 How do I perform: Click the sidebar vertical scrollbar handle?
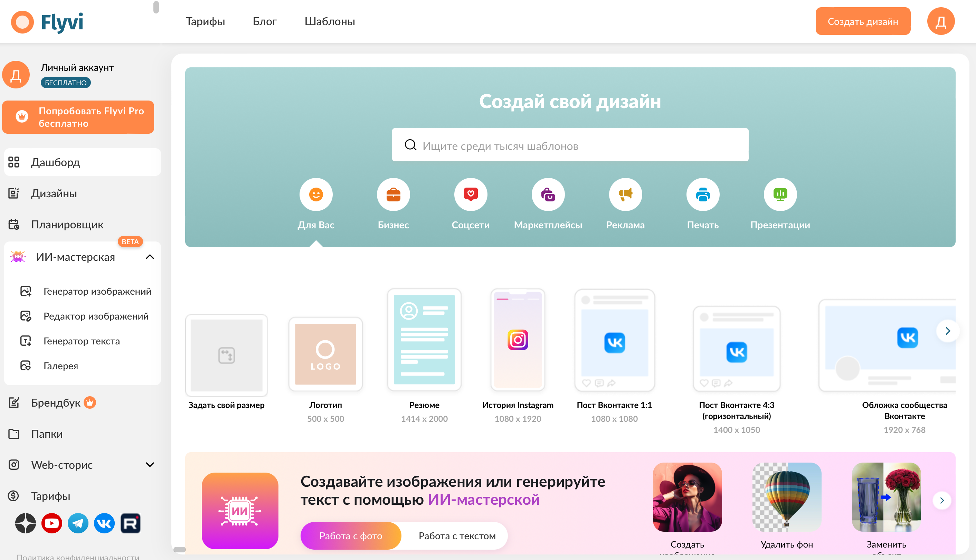(156, 7)
